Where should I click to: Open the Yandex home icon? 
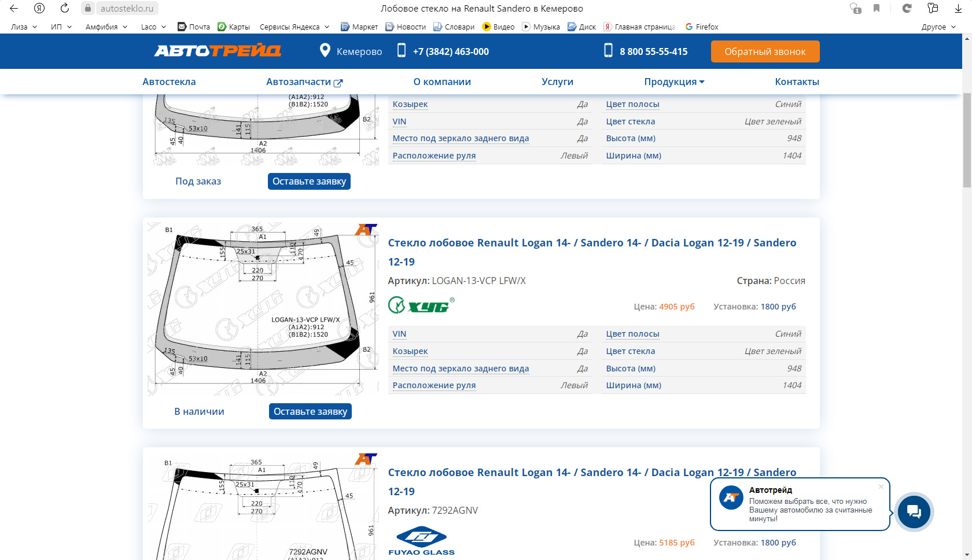[39, 8]
